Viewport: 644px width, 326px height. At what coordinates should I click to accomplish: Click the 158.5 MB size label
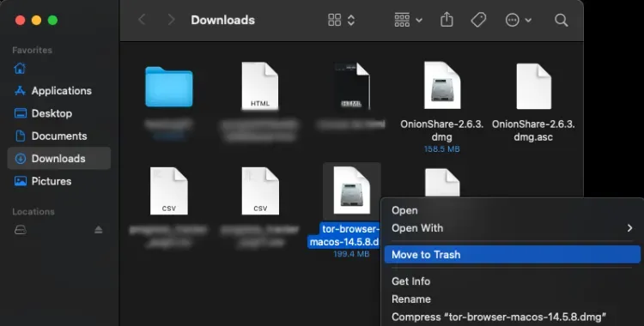pos(442,149)
